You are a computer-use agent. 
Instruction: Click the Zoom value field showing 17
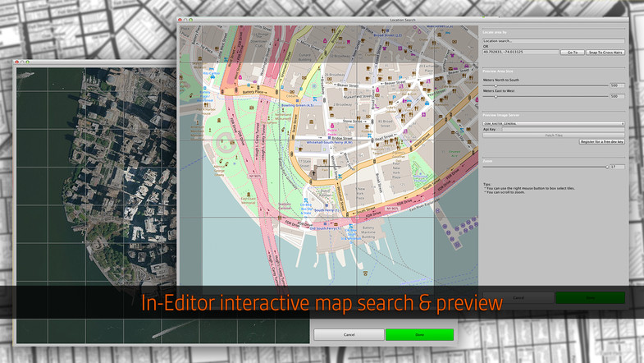coord(617,167)
